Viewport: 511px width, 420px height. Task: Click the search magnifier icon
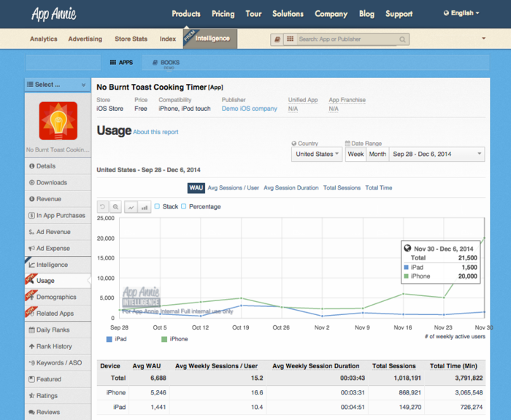402,39
